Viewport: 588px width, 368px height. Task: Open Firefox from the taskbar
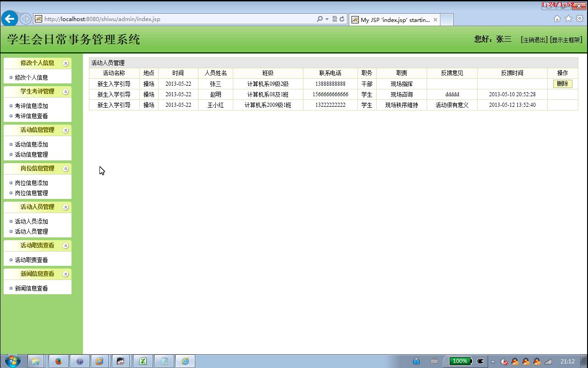point(58,361)
